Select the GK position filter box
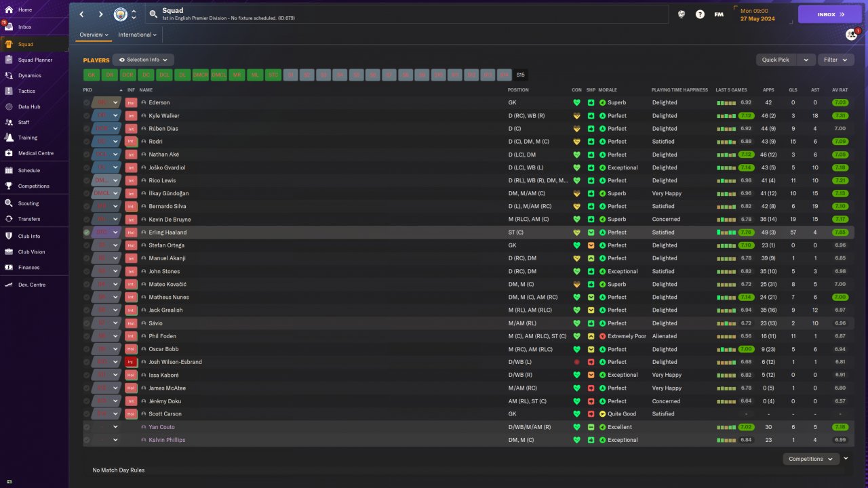This screenshot has height=488, width=868. point(92,75)
